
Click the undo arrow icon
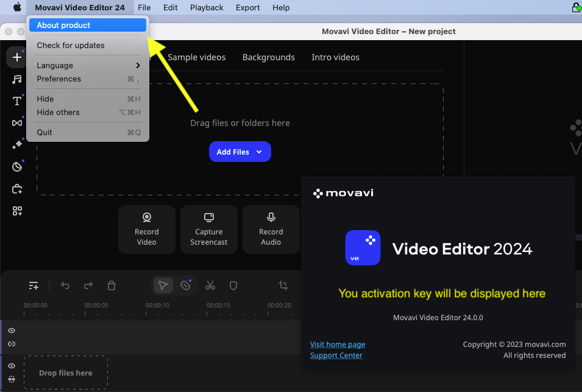click(65, 285)
